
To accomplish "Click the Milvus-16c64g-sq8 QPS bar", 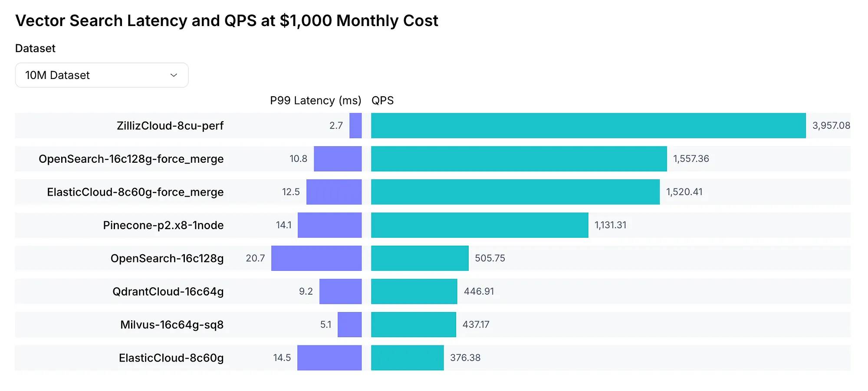I will (x=414, y=325).
